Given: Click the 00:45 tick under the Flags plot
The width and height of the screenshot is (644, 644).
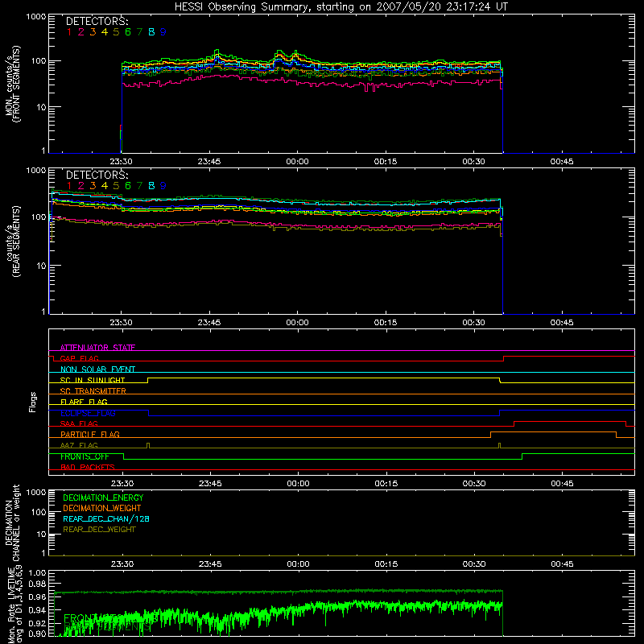Looking at the screenshot, I should click(562, 484).
